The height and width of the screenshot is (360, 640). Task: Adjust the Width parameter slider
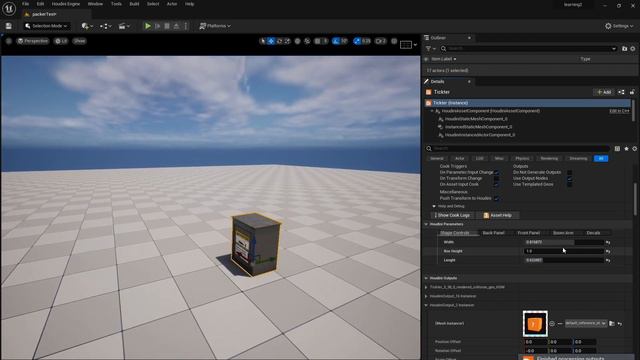pyautogui.click(x=564, y=242)
